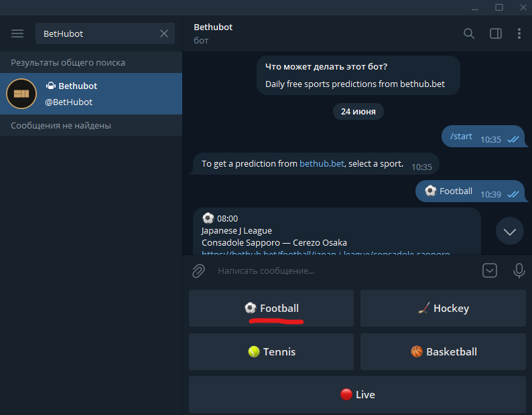The width and height of the screenshot is (532, 415).
Task: Click the BetHubot search field
Action: (105, 33)
